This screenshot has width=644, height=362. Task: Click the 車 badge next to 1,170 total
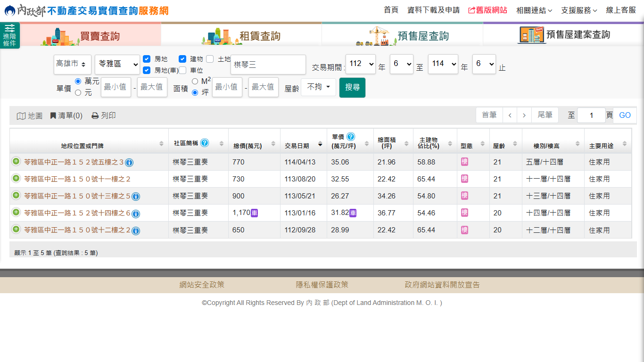[x=254, y=213]
